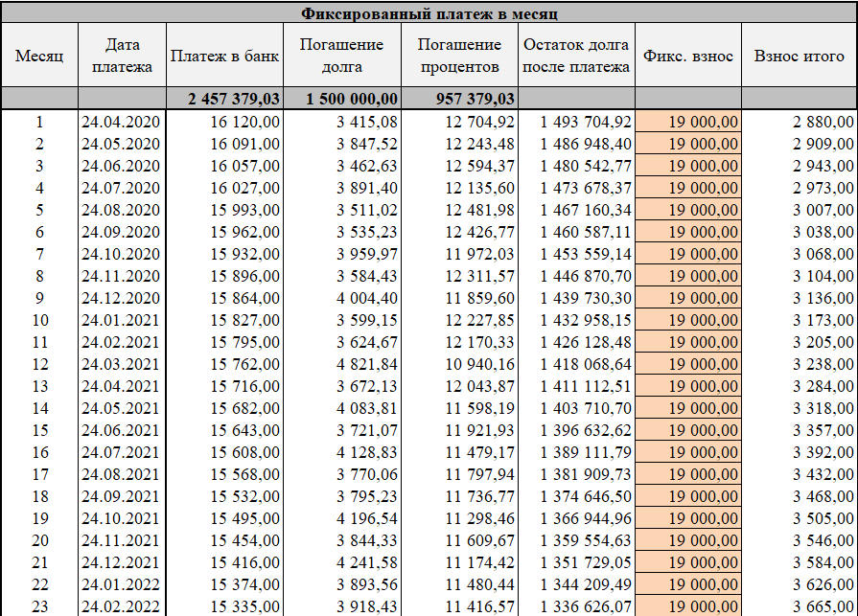Select debt repayment cell 3 462,63
Viewport: 858px width, 616px height.
tap(342, 166)
